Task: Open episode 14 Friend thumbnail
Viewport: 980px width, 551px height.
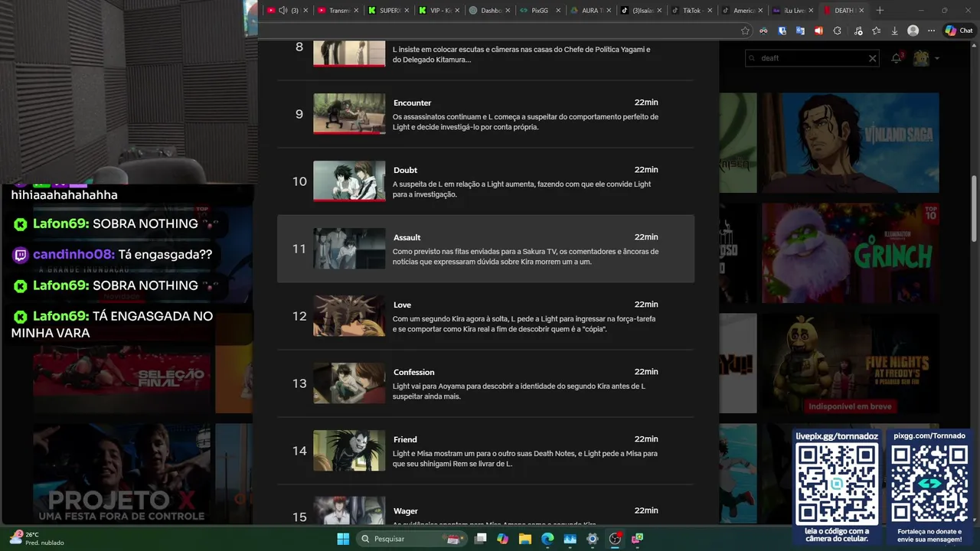Action: [349, 451]
